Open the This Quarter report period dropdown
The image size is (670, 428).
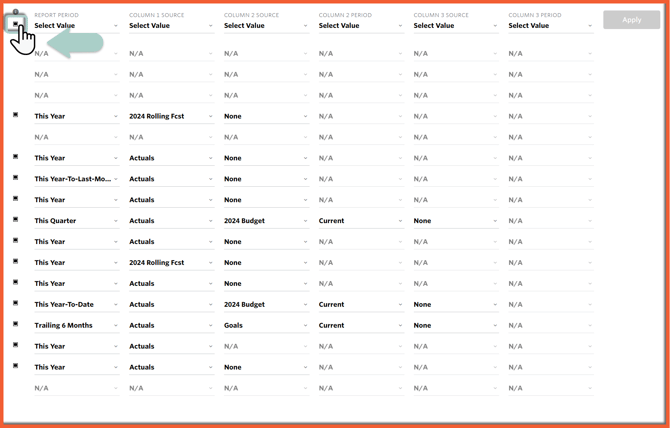click(x=76, y=221)
